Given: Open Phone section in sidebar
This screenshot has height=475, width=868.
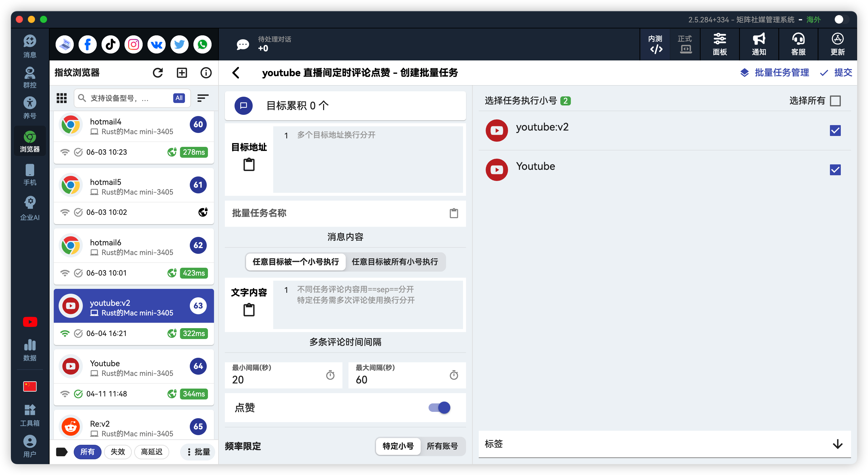Looking at the screenshot, I should [x=30, y=175].
